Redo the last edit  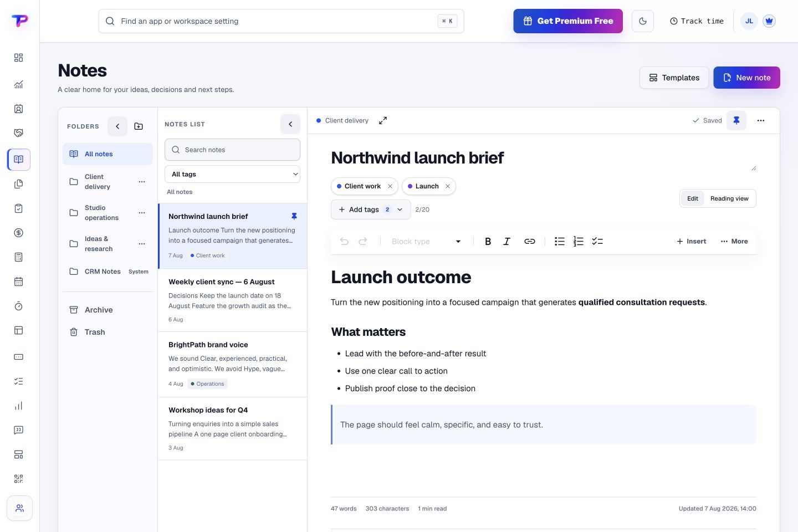[x=363, y=241]
